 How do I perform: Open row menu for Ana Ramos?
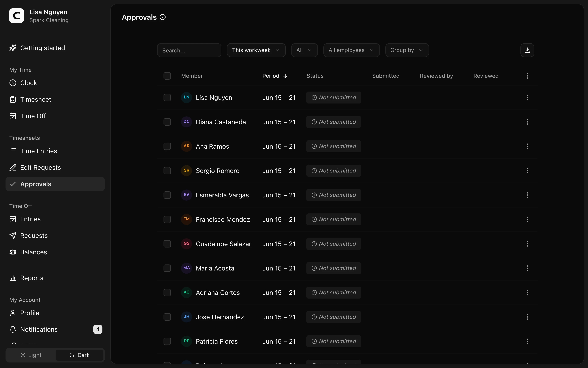click(x=527, y=146)
